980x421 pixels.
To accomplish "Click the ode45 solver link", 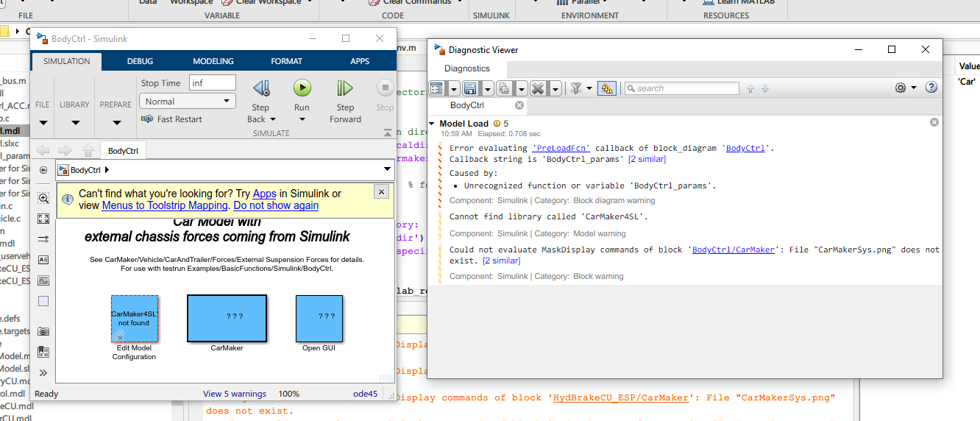I will click(x=365, y=394).
